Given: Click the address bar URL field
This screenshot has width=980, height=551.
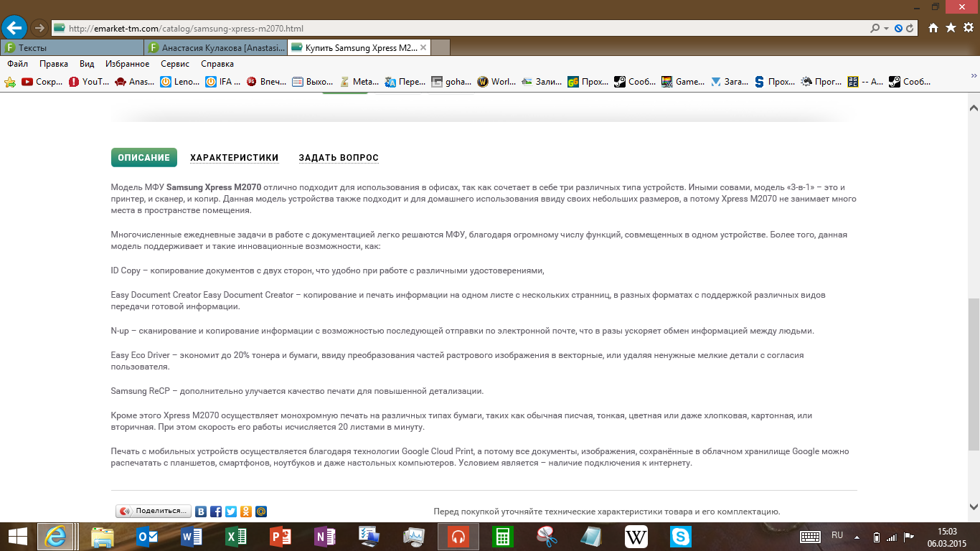Looking at the screenshot, I should click(459, 29).
